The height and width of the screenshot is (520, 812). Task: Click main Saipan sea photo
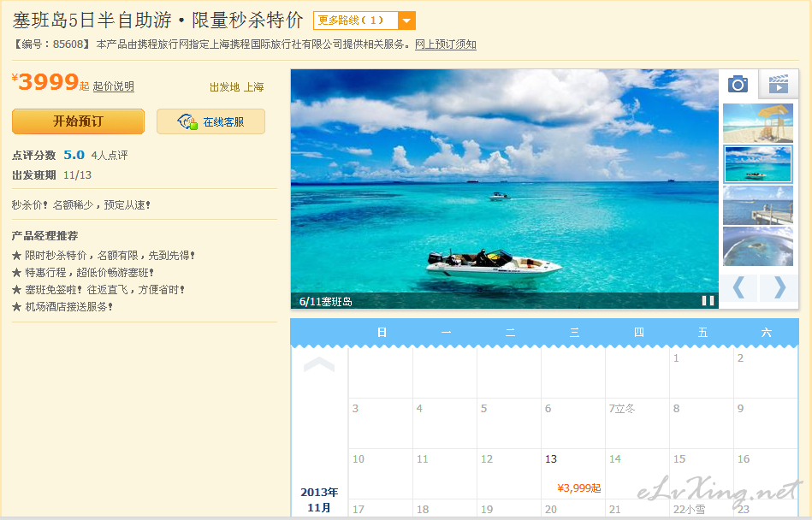(504, 189)
